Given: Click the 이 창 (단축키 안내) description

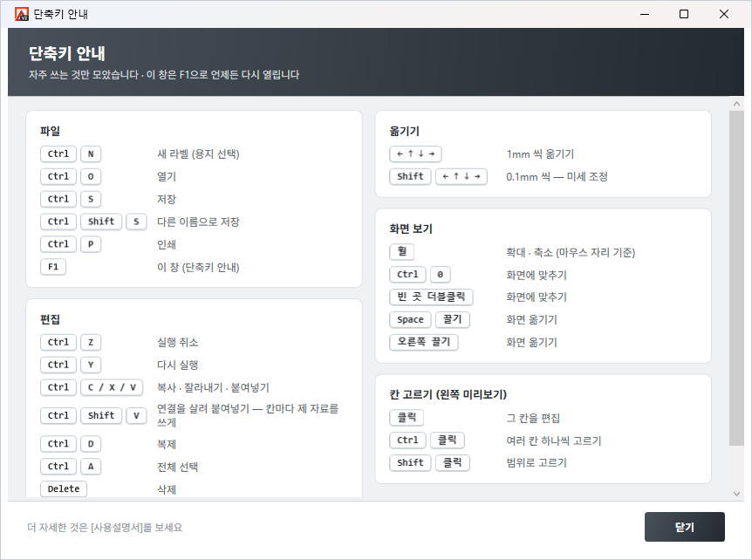Looking at the screenshot, I should pyautogui.click(x=198, y=267).
